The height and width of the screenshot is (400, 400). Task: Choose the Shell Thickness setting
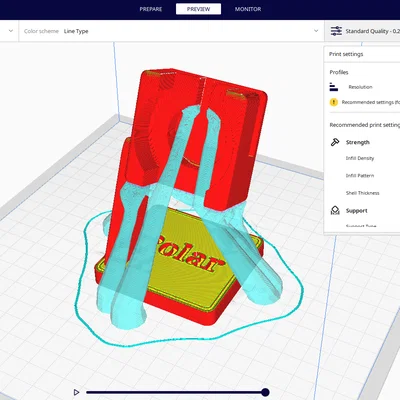362,193
